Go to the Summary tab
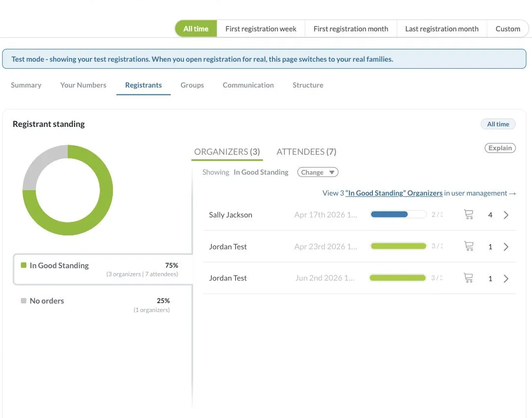The height and width of the screenshot is (418, 532). (x=26, y=85)
